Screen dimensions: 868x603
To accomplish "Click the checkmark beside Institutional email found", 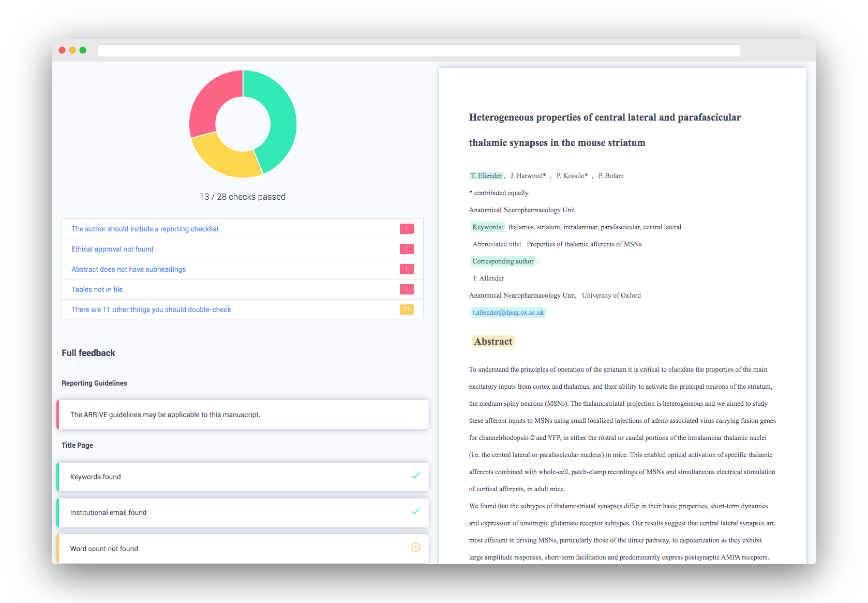I will pyautogui.click(x=415, y=511).
